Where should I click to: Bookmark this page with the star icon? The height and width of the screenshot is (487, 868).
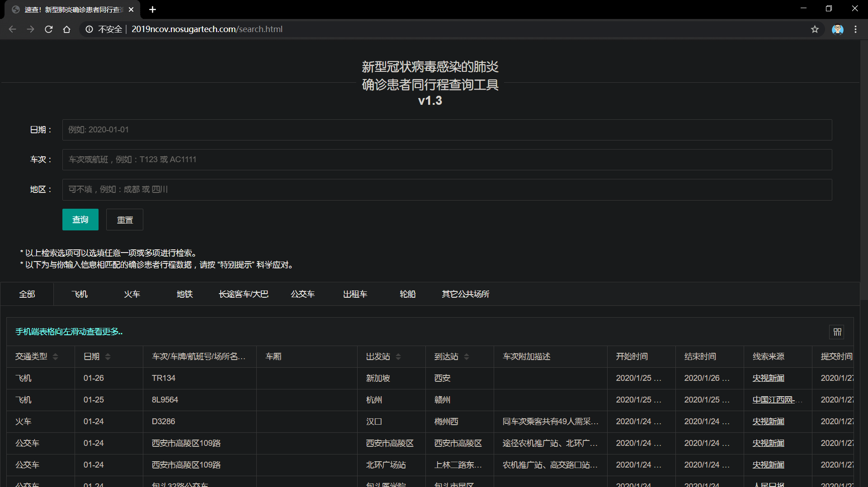click(815, 29)
